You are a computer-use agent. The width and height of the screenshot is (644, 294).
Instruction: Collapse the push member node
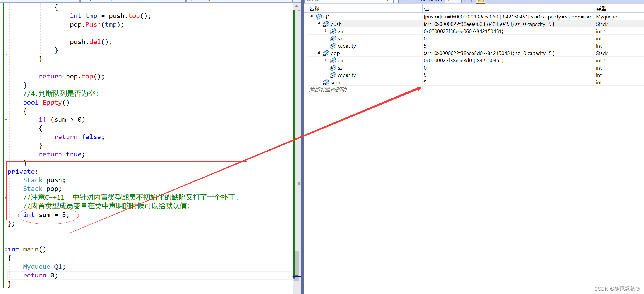[319, 24]
